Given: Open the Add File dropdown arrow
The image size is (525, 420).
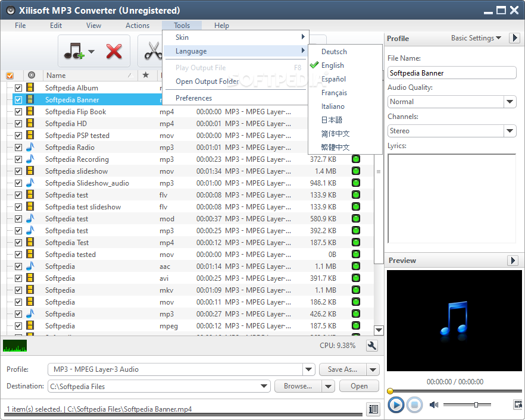Looking at the screenshot, I should (x=91, y=52).
